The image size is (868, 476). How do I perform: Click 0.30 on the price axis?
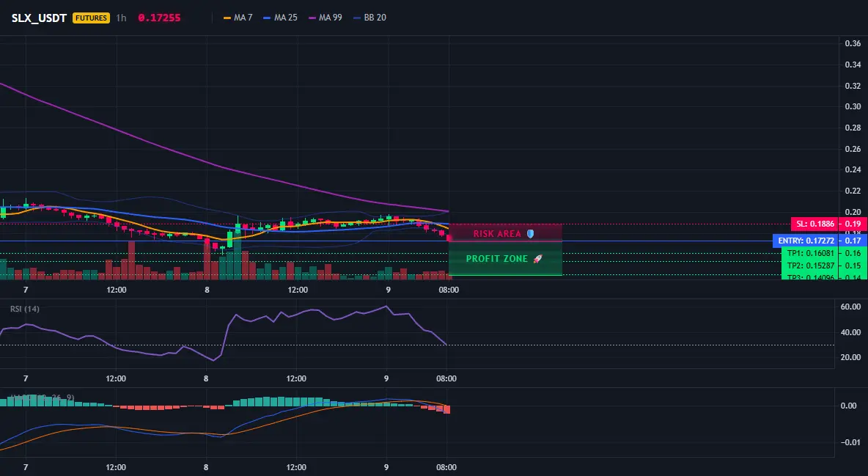[853, 106]
